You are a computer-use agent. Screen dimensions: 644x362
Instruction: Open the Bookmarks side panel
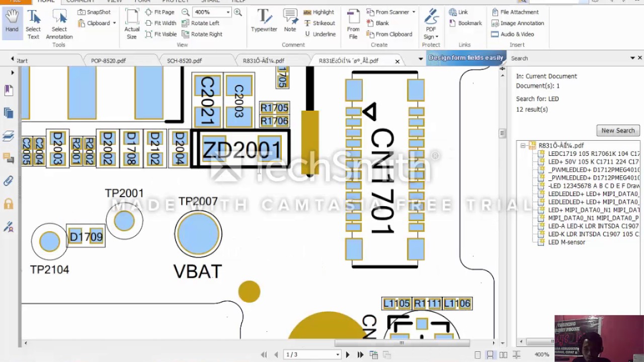8,90
